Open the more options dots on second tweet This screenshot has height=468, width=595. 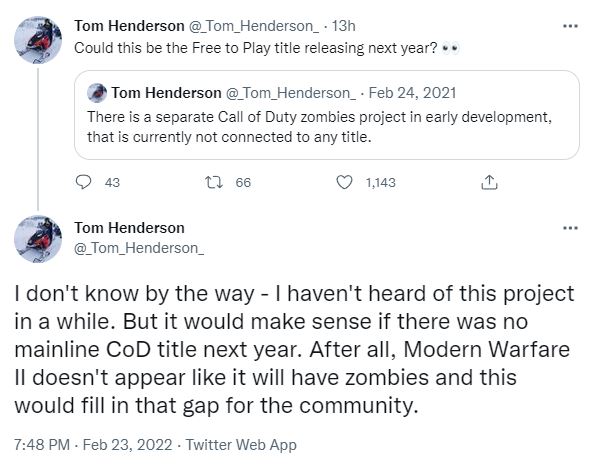[570, 228]
